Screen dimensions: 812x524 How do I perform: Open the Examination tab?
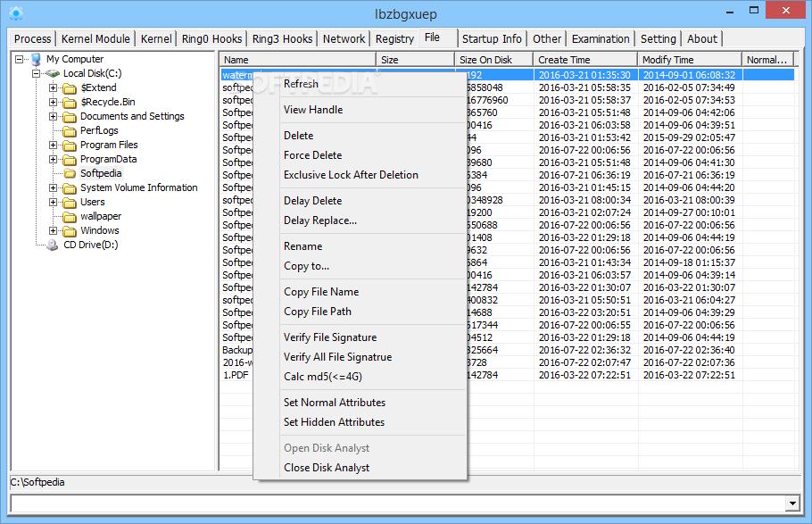pos(601,39)
